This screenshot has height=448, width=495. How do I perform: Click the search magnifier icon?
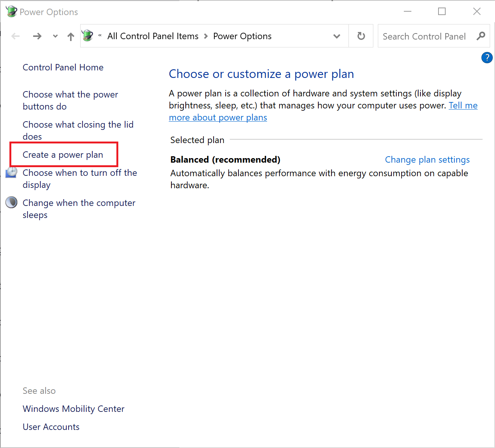point(481,36)
